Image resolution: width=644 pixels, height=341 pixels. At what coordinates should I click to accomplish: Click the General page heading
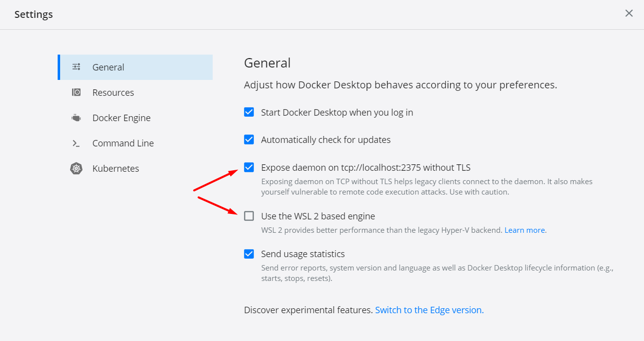coord(267,63)
